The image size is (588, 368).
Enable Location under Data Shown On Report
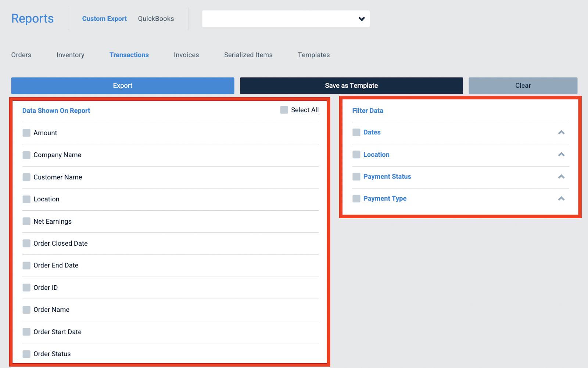tap(26, 199)
